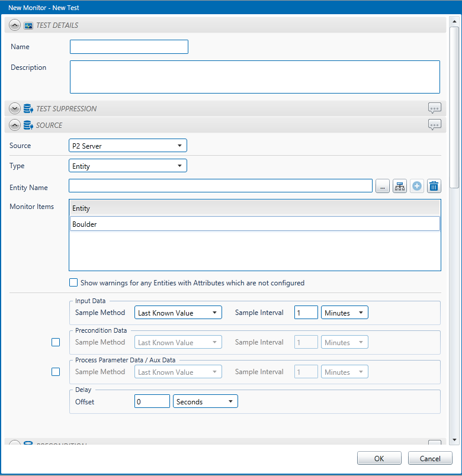Open the Source section comment bubble icon
The height and width of the screenshot is (476, 462).
click(435, 125)
